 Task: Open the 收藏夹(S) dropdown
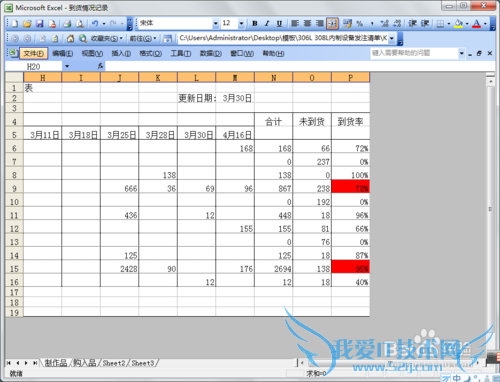pyautogui.click(x=107, y=39)
